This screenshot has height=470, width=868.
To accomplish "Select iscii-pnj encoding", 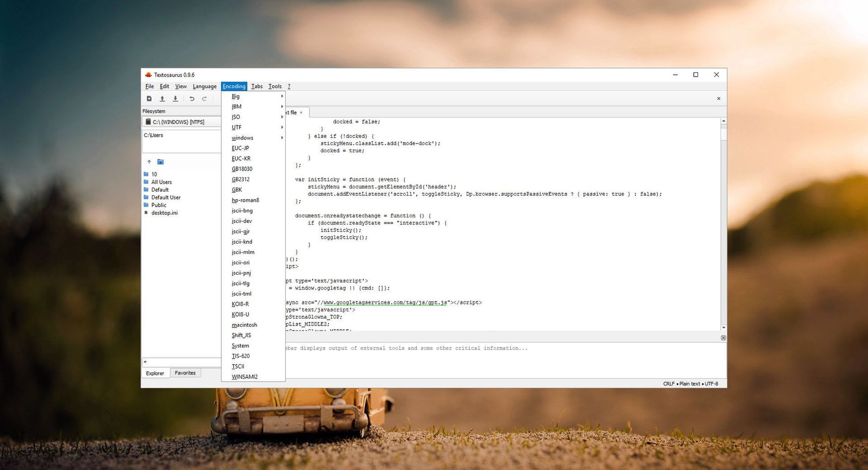I will pos(253,273).
